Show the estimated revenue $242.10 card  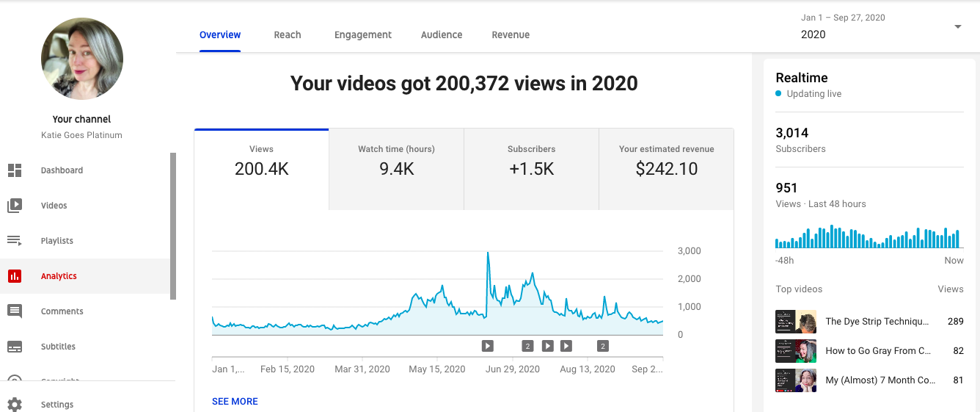click(666, 169)
